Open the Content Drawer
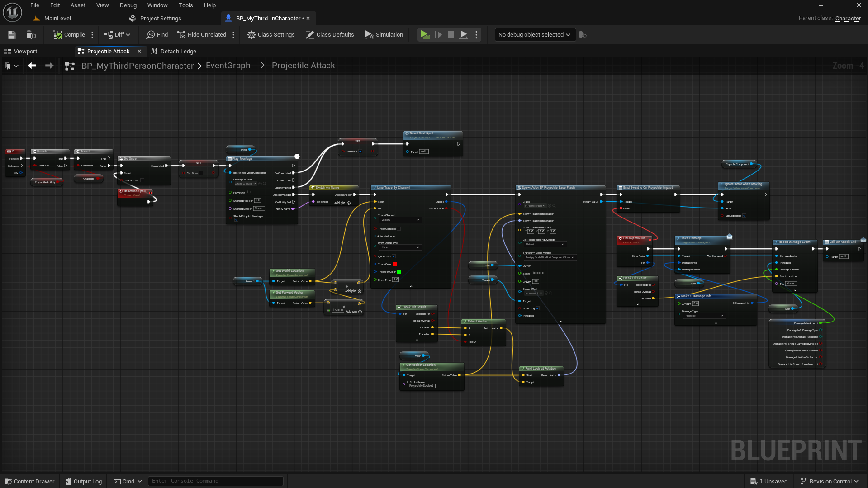The image size is (868, 488). [x=29, y=481]
